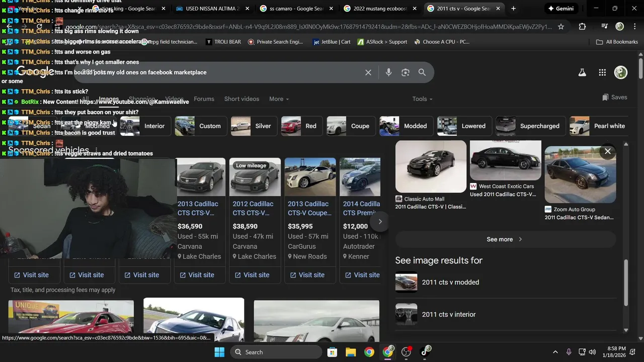Open West Coast Exotic Cars thumbnail
This screenshot has height=362, width=644.
coord(506,160)
